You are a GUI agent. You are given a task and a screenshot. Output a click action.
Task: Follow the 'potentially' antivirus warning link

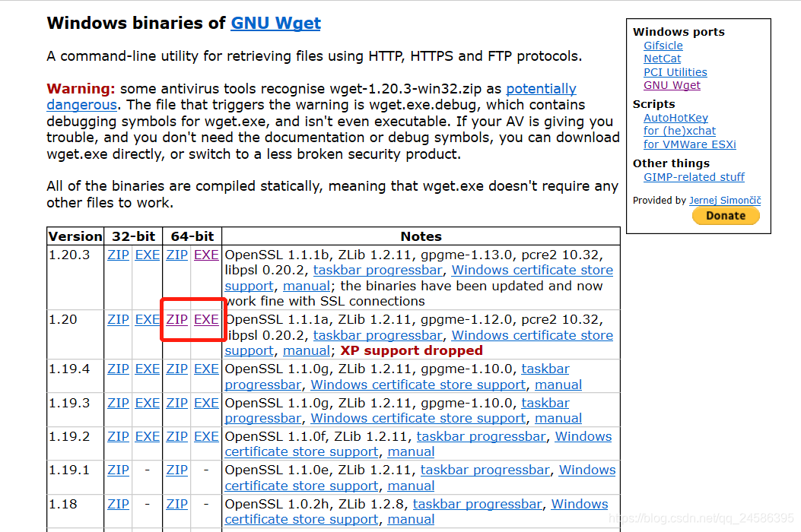point(541,89)
